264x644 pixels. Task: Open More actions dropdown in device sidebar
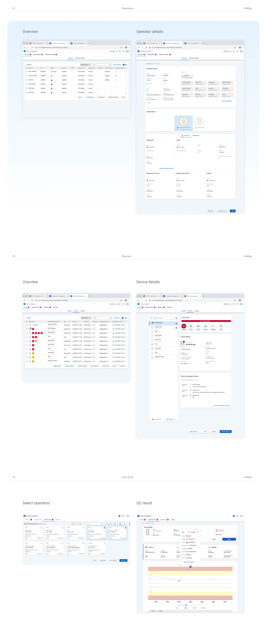pyautogui.click(x=171, y=419)
